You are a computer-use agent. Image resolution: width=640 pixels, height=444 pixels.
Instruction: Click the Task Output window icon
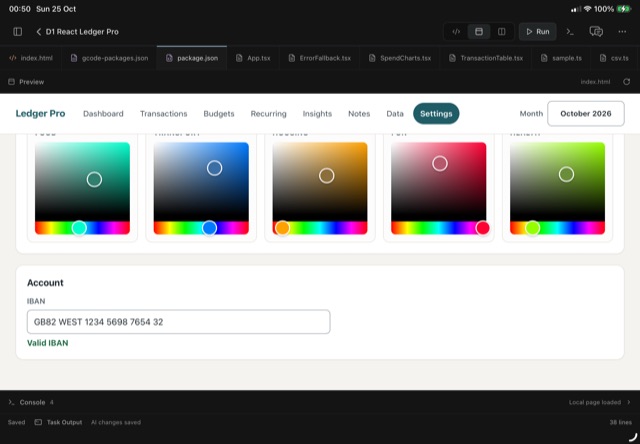pos(38,422)
